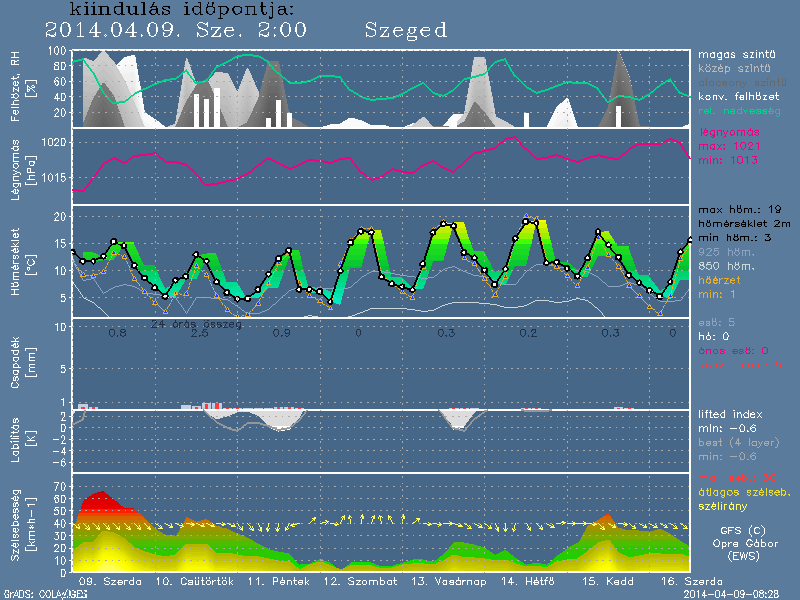This screenshot has width=800, height=600.
Task: Click the 'lifted index' legend label
Action: [732, 413]
